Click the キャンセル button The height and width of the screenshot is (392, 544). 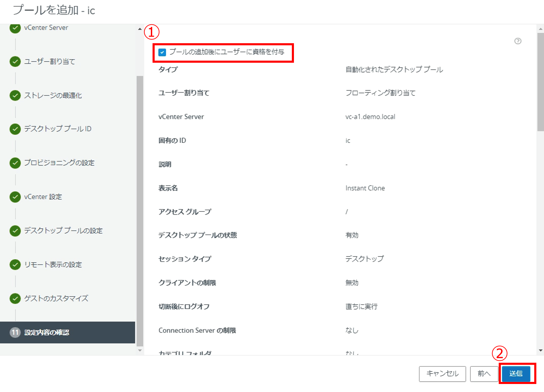pos(442,374)
